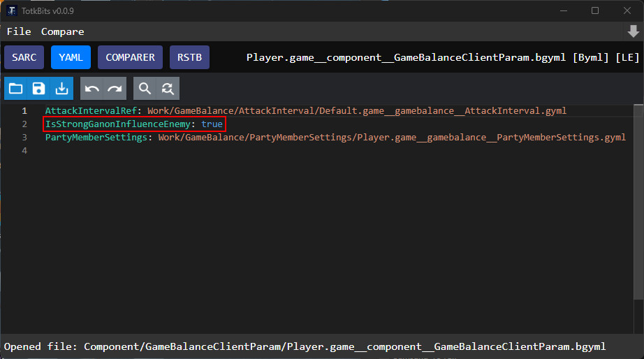Screen dimensions: 644x359
Task: Select the YAML tab
Action: 71,57
